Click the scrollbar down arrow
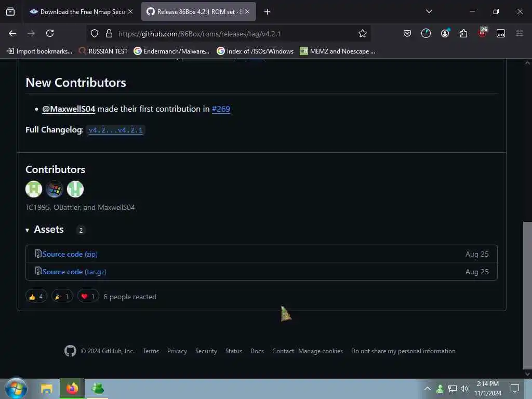The width and height of the screenshot is (532, 399). pos(527,374)
